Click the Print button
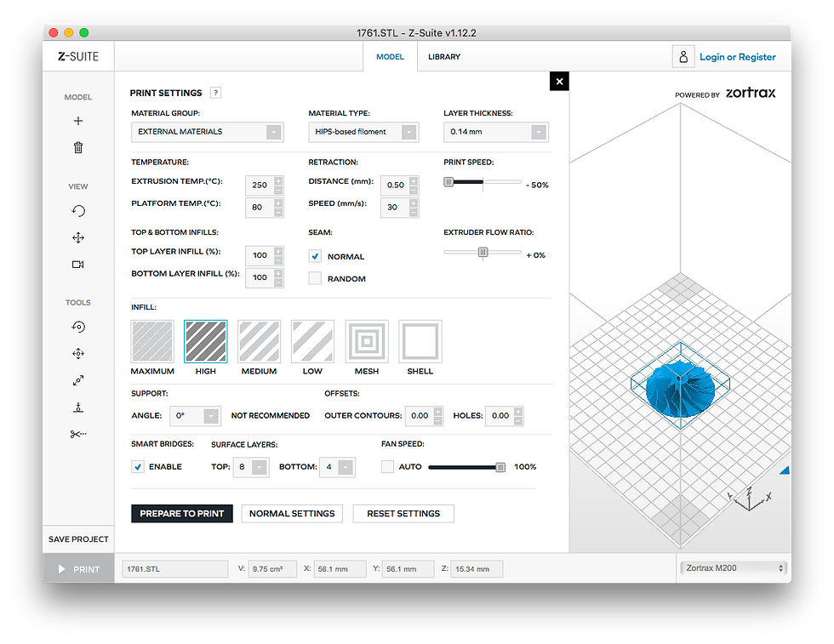834x644 pixels. (x=78, y=569)
